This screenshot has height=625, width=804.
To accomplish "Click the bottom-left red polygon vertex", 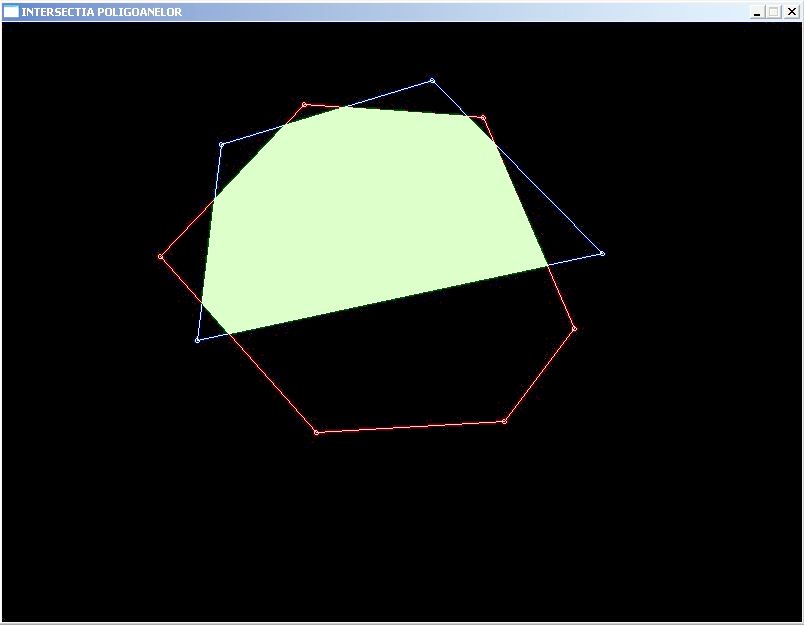I will (316, 433).
